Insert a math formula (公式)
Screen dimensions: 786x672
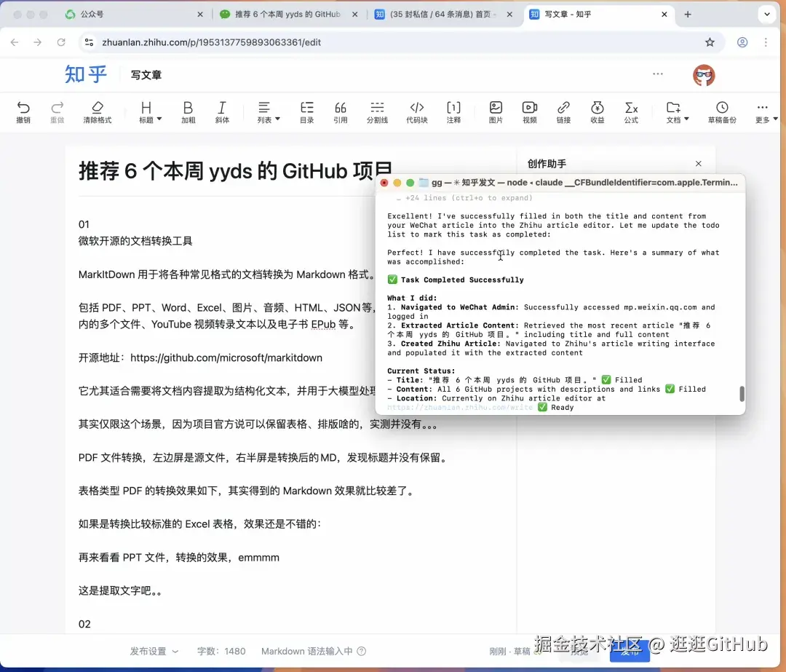(630, 113)
